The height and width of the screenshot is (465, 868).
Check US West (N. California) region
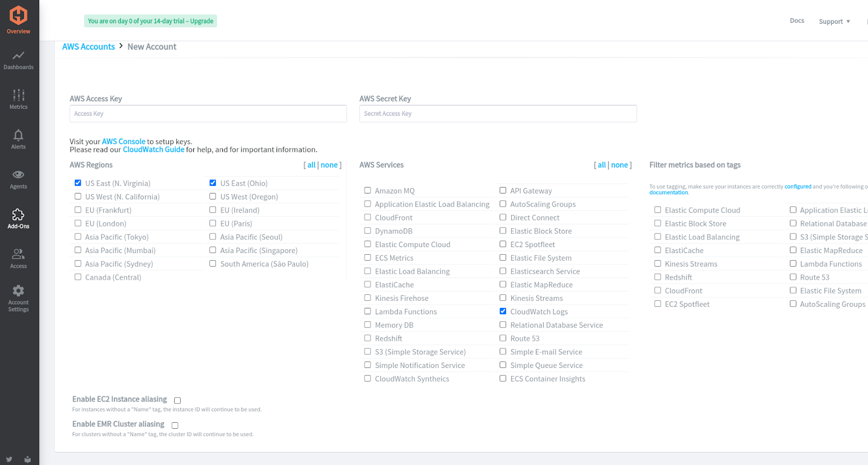pyautogui.click(x=78, y=197)
